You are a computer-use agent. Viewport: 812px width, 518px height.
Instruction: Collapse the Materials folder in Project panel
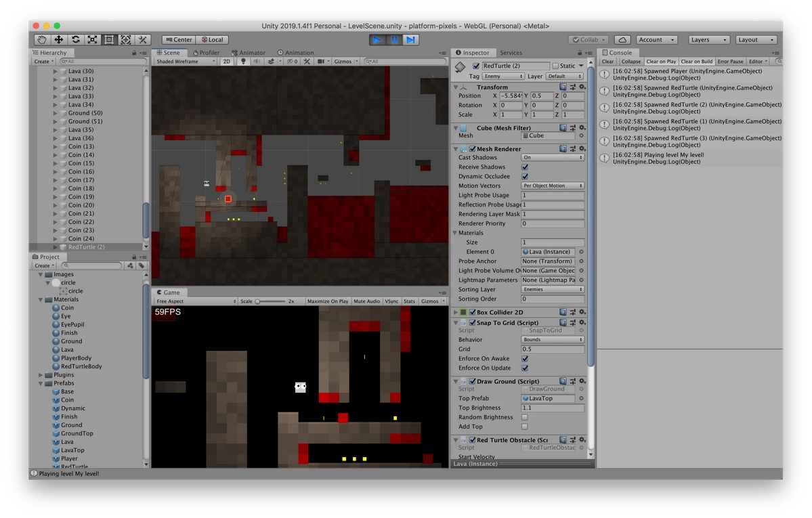40,299
